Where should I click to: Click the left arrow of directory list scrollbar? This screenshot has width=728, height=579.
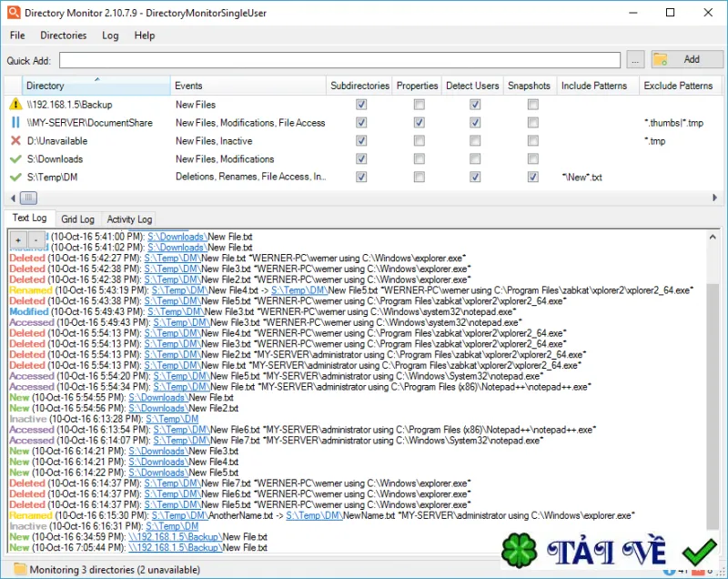click(x=13, y=198)
